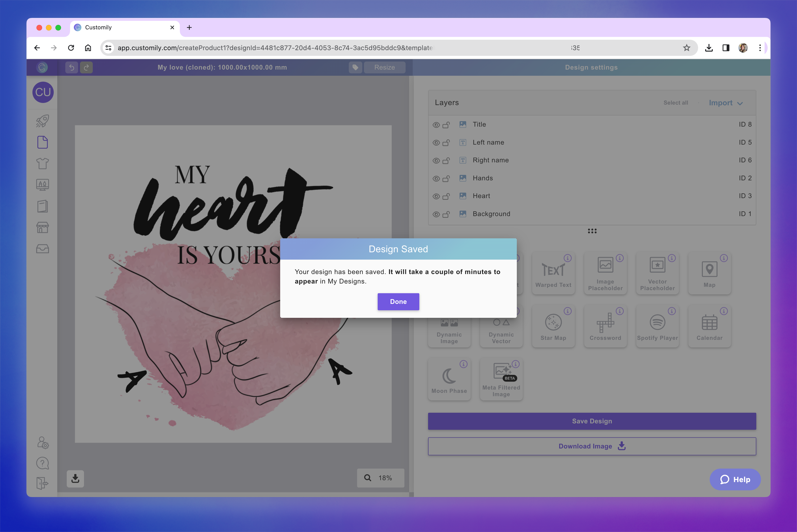Hide the Background layer
Screen dimensions: 797x532
[436, 214]
